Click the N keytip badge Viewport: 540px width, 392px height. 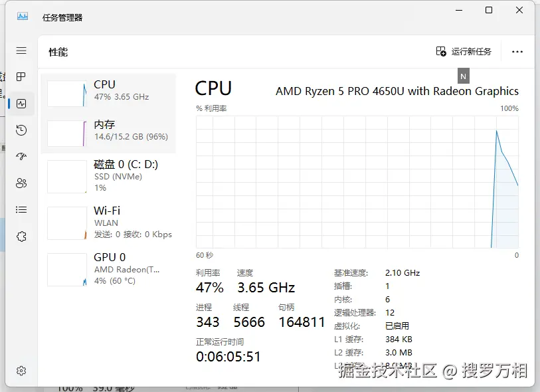tap(464, 76)
